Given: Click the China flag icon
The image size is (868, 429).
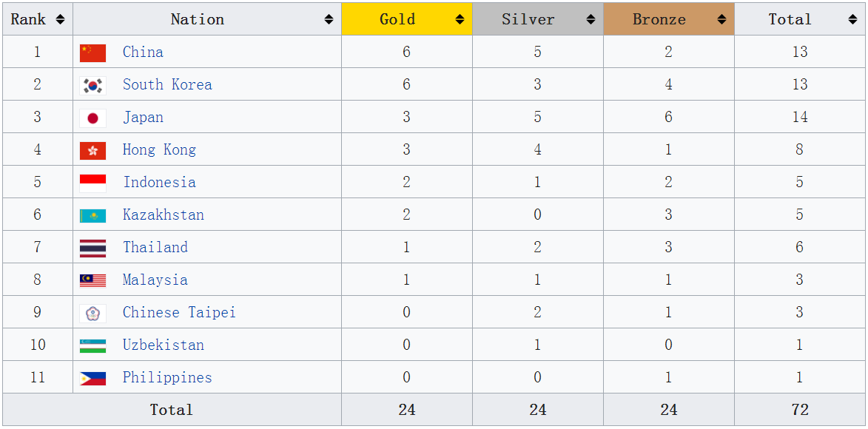Looking at the screenshot, I should pos(92,53).
